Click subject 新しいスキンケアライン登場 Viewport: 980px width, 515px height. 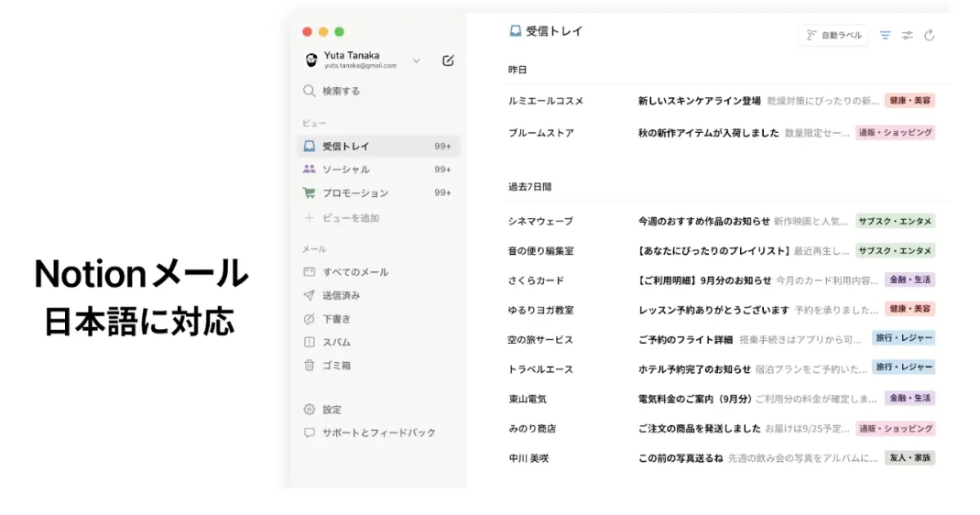click(x=700, y=101)
